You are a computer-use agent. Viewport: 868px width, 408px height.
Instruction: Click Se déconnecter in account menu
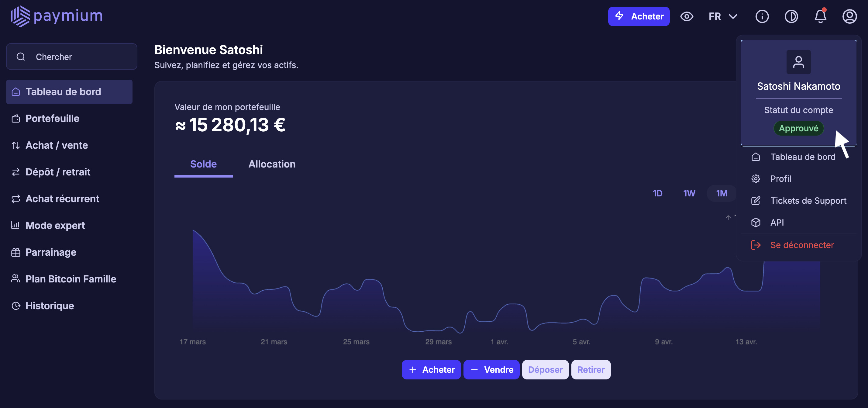pos(802,245)
